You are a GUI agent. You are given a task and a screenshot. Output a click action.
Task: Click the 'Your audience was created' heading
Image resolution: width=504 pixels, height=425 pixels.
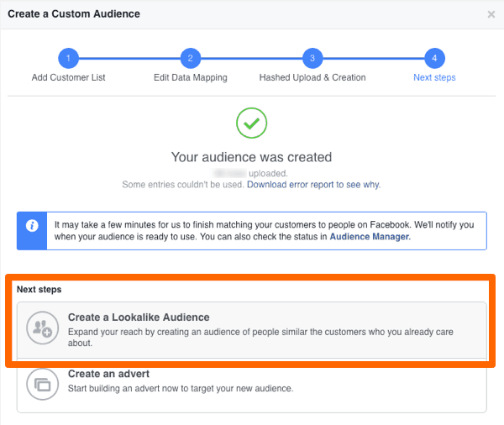click(251, 157)
